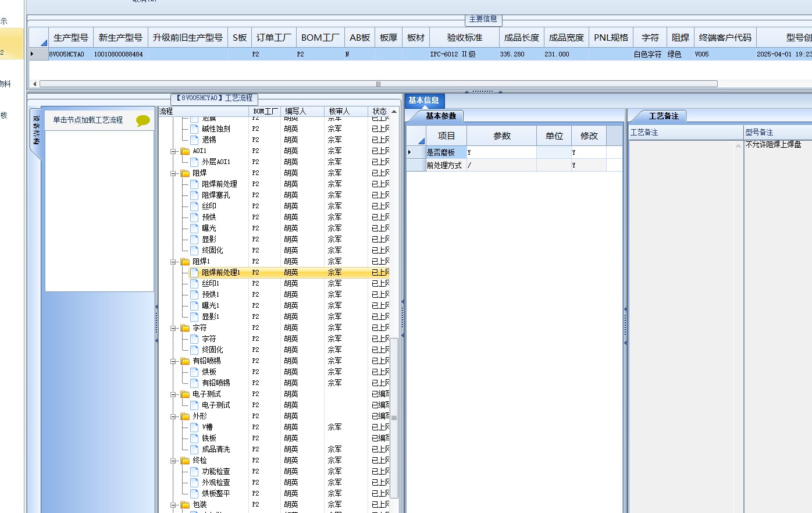Click the 成品长度 column header
This screenshot has width=812, height=513.
click(522, 38)
